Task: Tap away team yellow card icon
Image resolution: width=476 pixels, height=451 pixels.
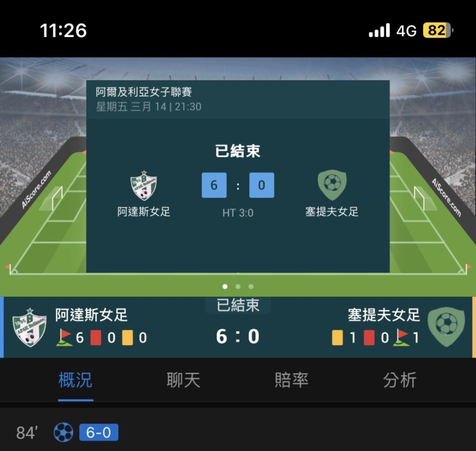Action: coord(338,338)
